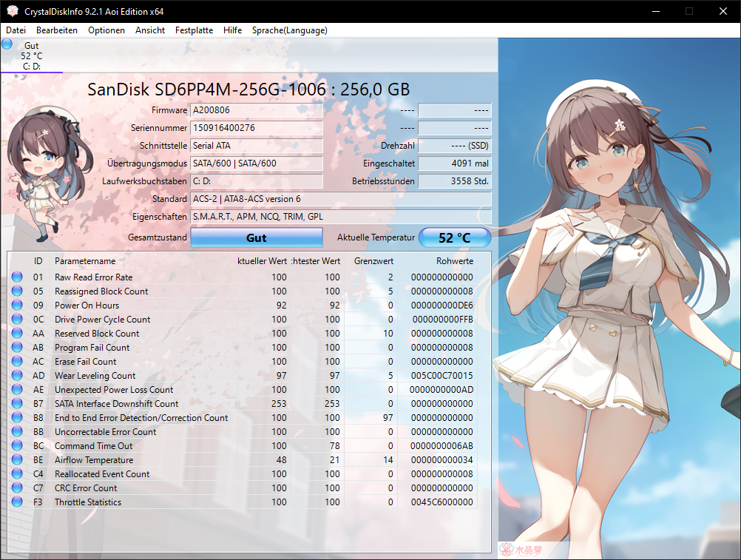The height and width of the screenshot is (560, 741).
Task: Click the Schnittstelle field Serial ATA
Action: (x=257, y=146)
